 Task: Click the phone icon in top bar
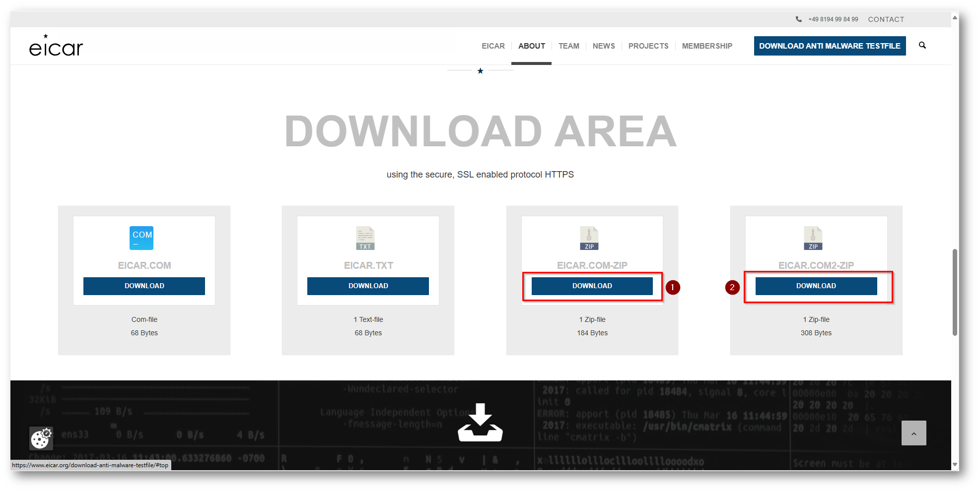(799, 19)
